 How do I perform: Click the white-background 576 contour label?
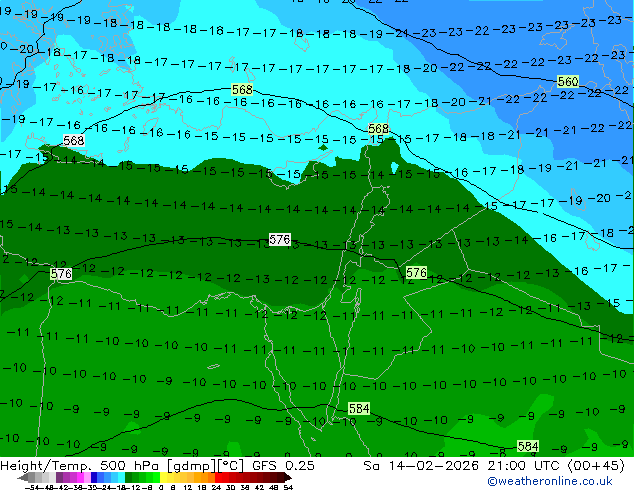pyautogui.click(x=280, y=240)
